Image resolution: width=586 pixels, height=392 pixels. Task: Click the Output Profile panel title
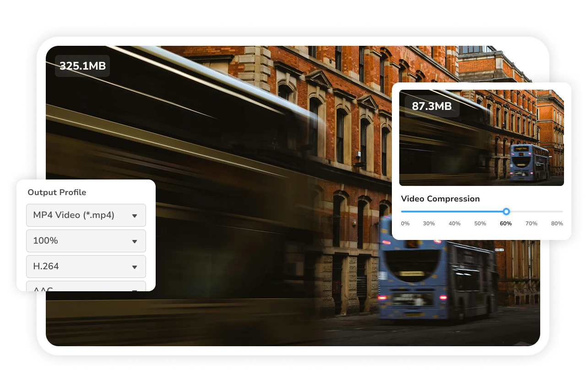click(57, 192)
